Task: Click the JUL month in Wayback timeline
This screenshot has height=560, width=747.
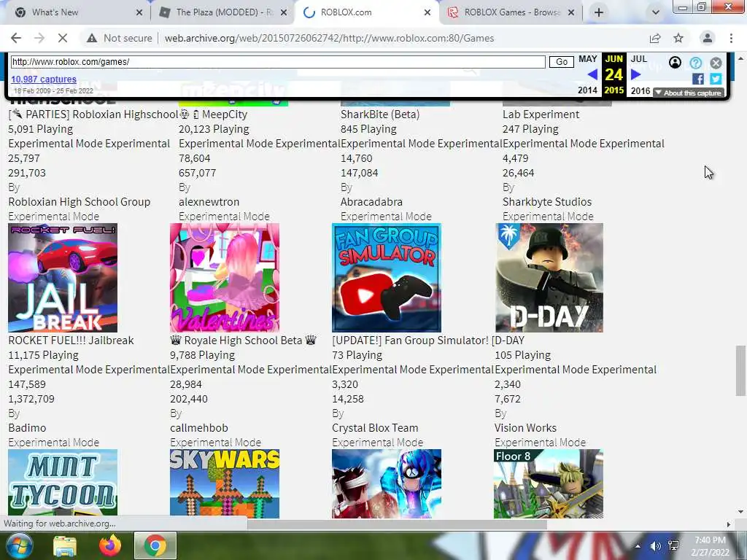Action: [x=639, y=59]
